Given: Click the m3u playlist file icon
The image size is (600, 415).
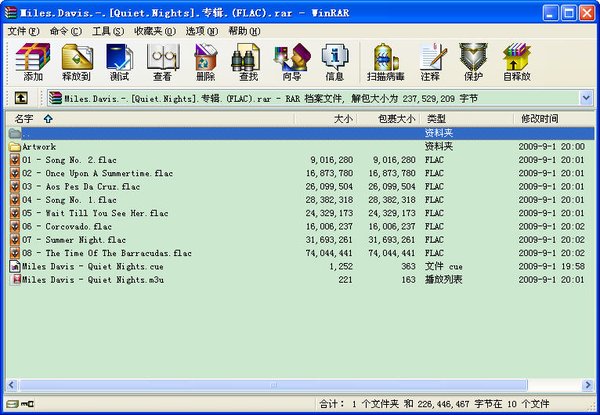Looking at the screenshot, I should (16, 280).
